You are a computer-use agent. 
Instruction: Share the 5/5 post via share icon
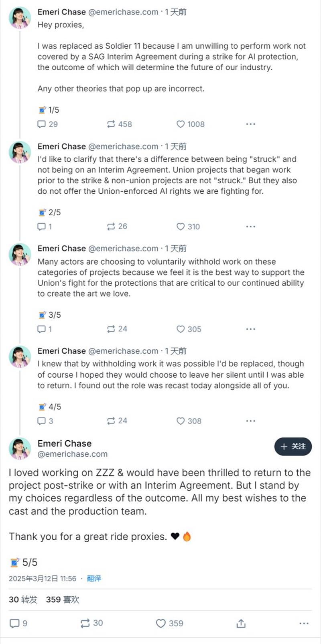(x=241, y=623)
